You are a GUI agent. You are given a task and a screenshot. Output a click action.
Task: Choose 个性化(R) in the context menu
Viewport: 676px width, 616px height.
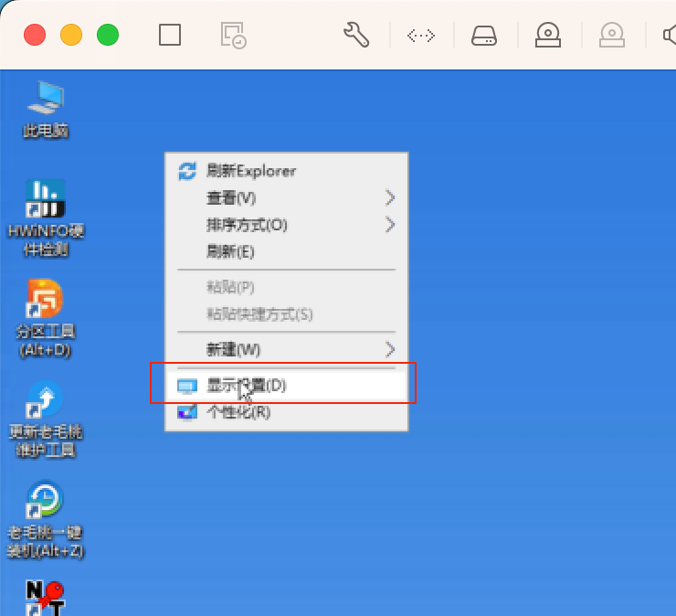287,412
